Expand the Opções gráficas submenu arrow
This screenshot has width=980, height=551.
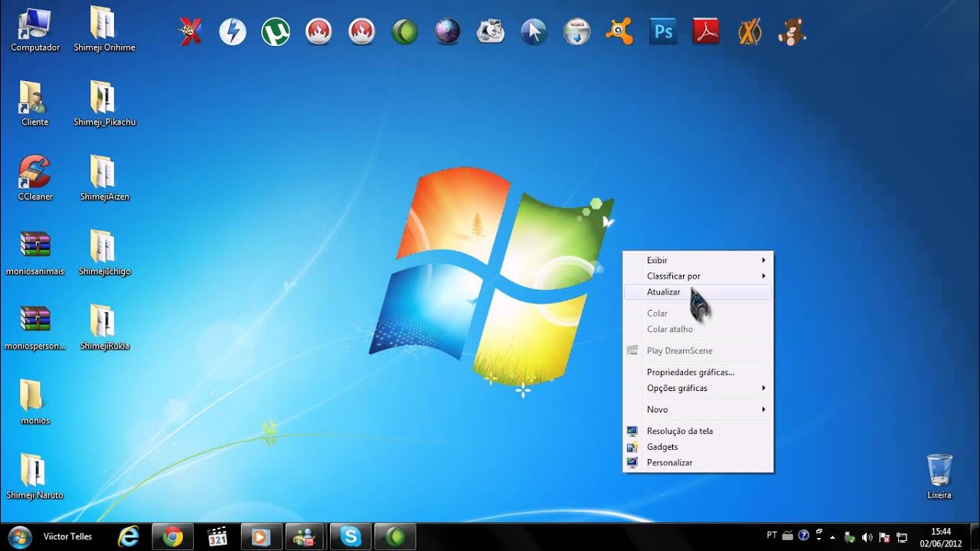[x=763, y=388]
